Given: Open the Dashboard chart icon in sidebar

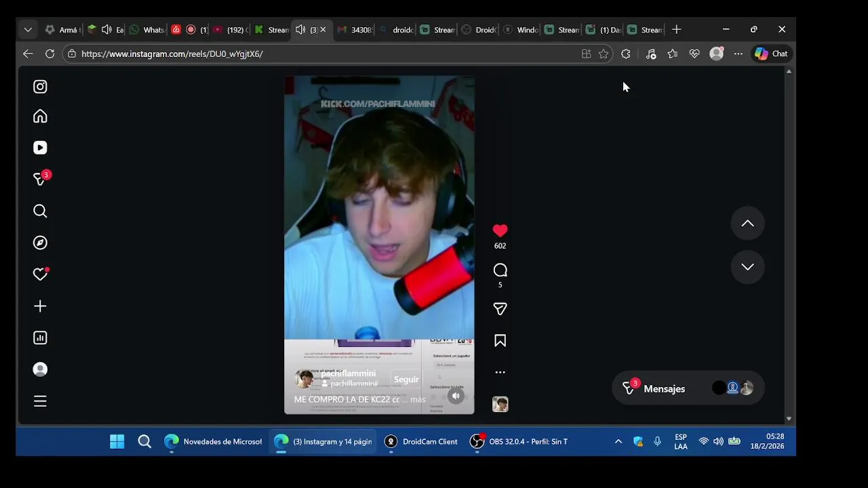Looking at the screenshot, I should pos(40,338).
